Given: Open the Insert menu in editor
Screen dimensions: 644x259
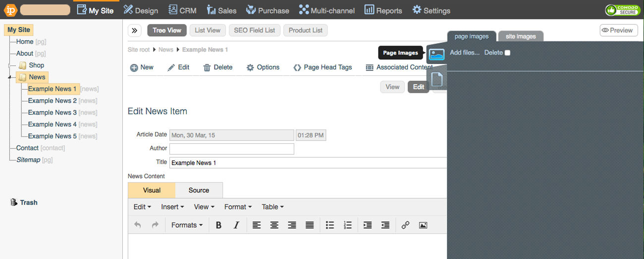Looking at the screenshot, I should coord(172,207).
